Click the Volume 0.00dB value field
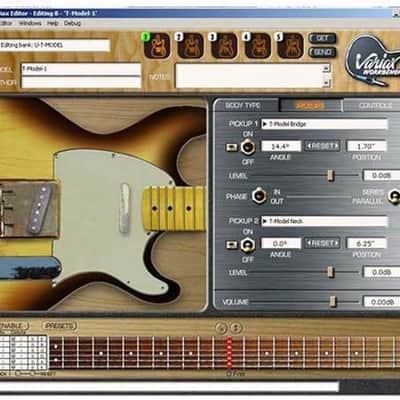 (381, 302)
